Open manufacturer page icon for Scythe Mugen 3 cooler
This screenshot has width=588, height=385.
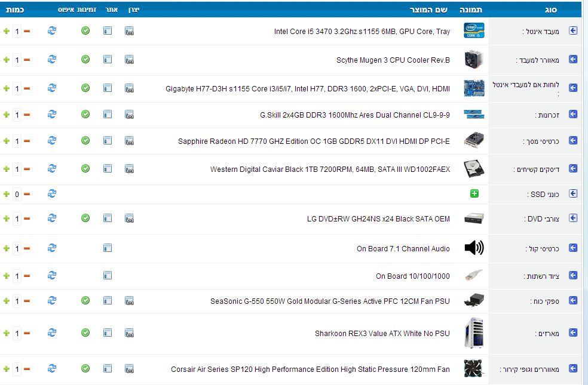[x=129, y=60]
